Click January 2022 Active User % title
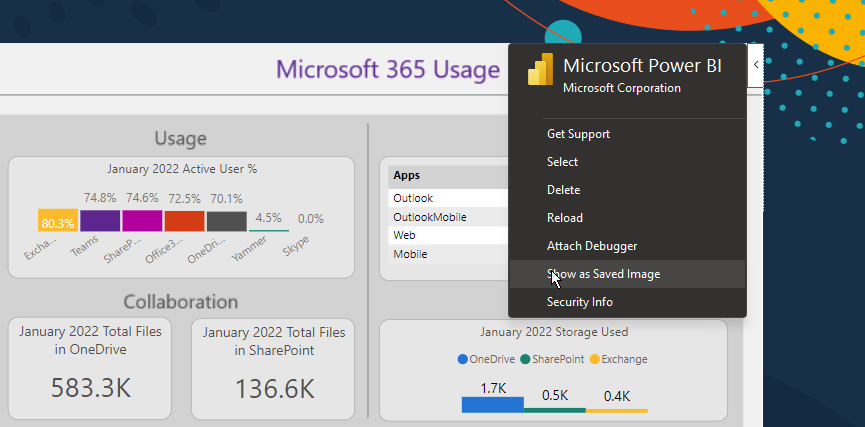Viewport: 865px width, 427px height. [182, 169]
